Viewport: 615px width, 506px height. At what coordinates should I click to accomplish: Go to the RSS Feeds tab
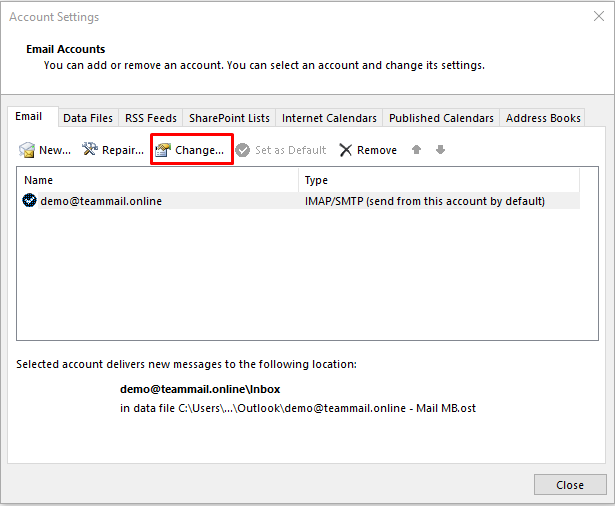click(151, 118)
